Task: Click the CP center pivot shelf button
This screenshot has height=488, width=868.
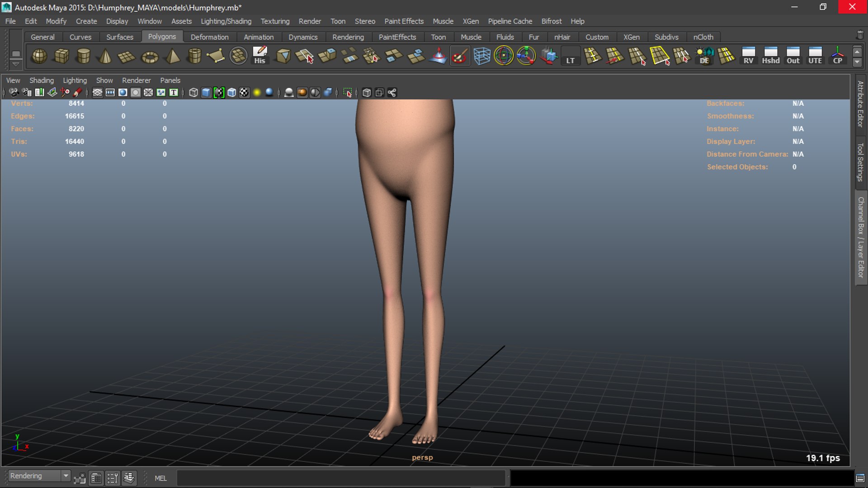Action: coord(838,56)
